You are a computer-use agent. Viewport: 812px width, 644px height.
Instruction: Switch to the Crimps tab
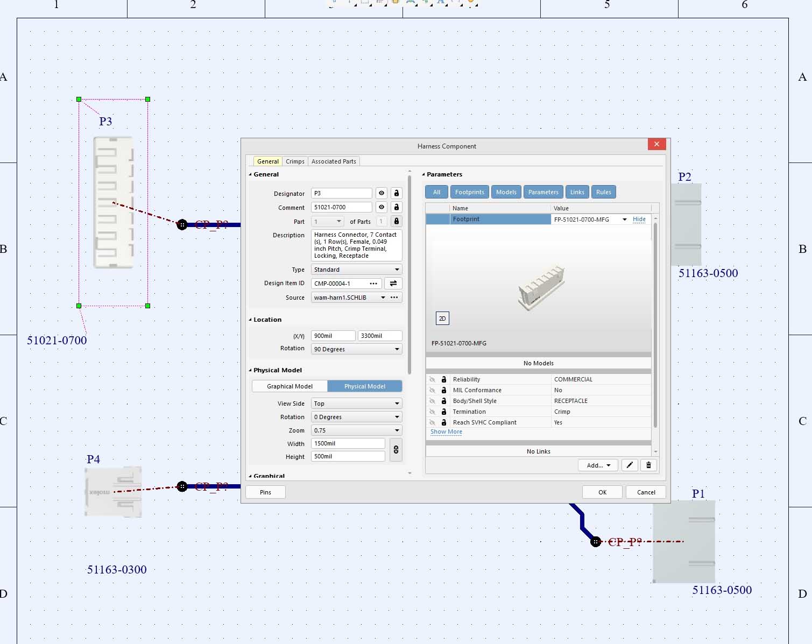[x=295, y=161]
